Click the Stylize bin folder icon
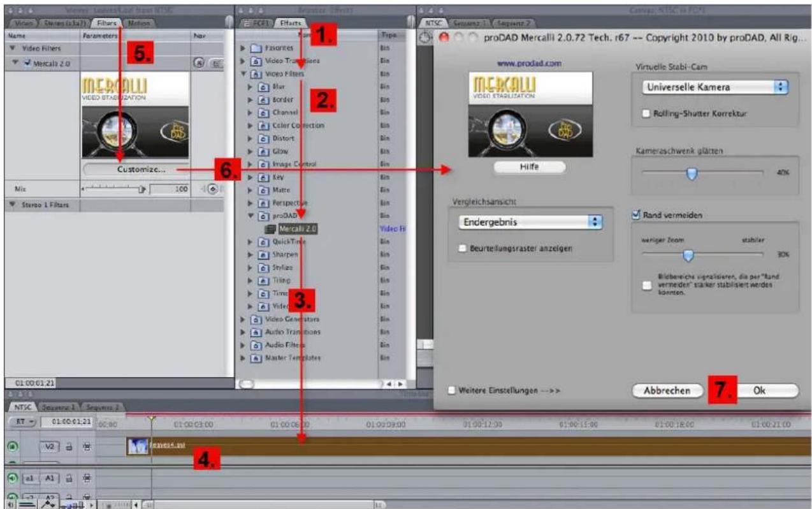The image size is (812, 509). (x=264, y=267)
